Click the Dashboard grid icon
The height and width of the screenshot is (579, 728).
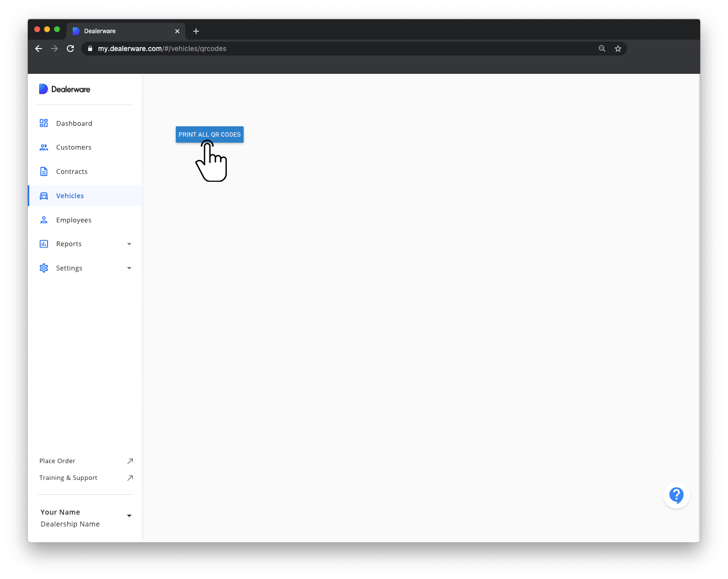[x=44, y=123]
